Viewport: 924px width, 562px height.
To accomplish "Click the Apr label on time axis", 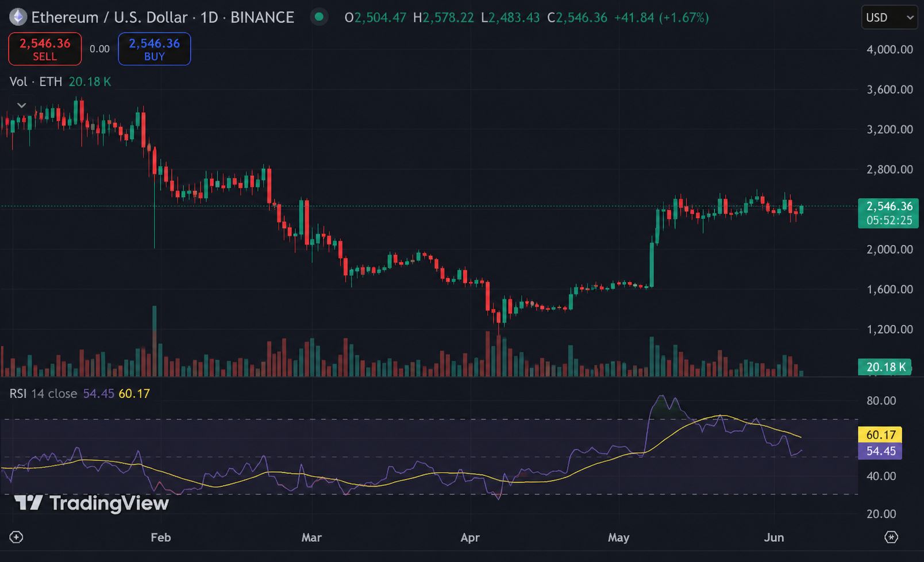I will pos(470,537).
